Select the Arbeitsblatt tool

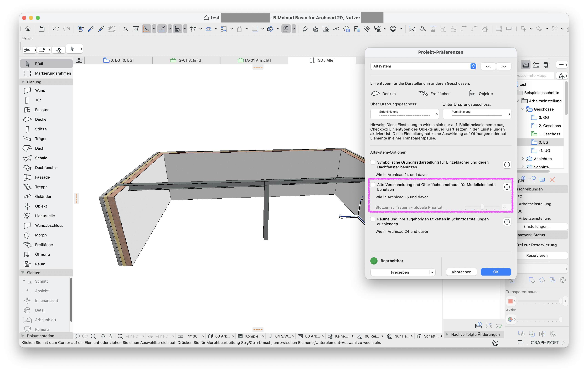46,320
